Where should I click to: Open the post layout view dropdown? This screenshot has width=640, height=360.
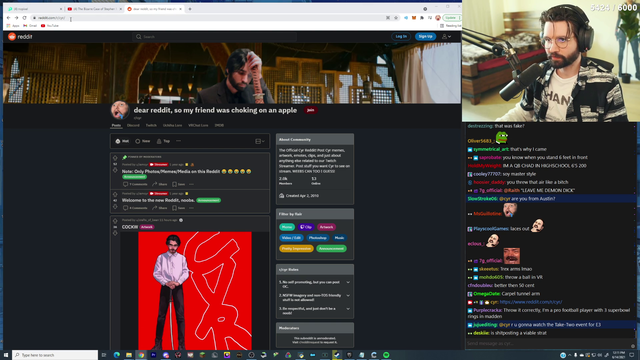tap(260, 141)
